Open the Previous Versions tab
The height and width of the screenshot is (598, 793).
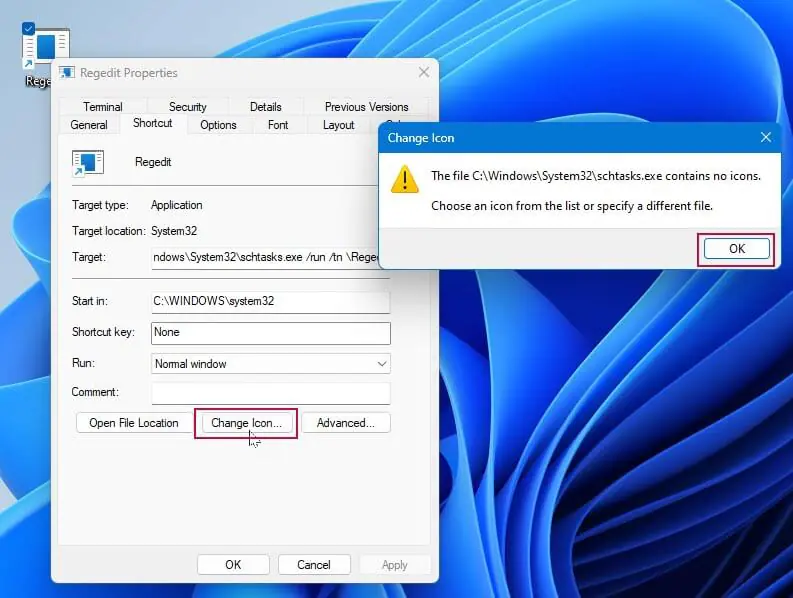coord(366,107)
